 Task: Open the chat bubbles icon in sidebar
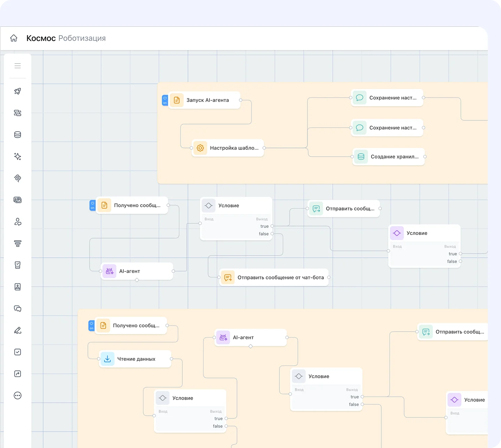click(17, 309)
